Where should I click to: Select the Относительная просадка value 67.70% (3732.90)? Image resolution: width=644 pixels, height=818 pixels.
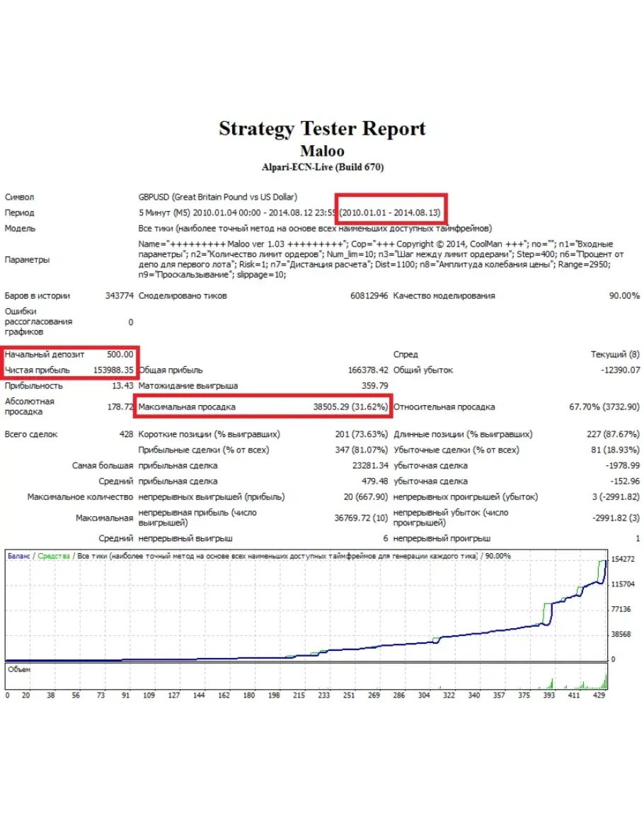pyautogui.click(x=604, y=407)
